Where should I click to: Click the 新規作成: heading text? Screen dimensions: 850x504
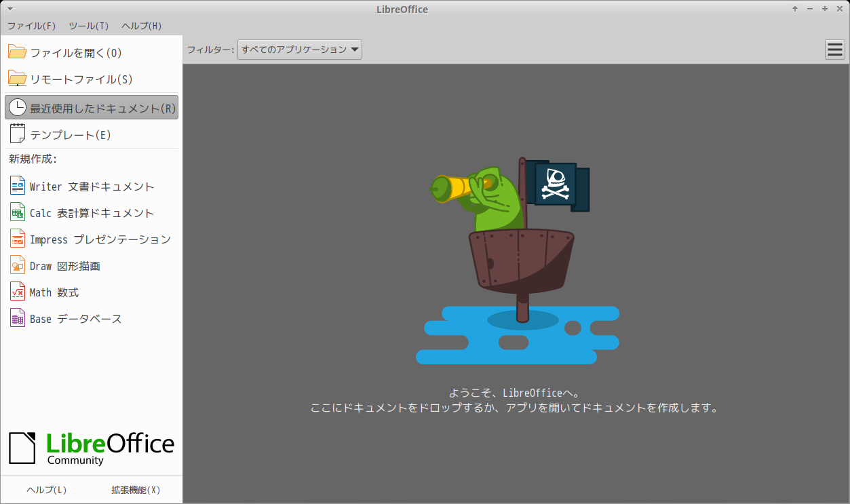tap(33, 159)
